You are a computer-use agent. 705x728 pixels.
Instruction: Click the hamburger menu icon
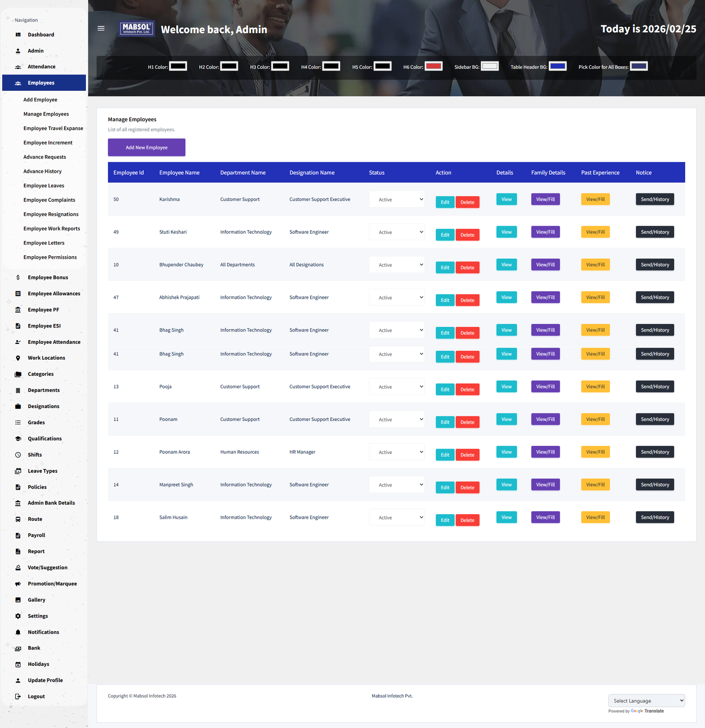tap(101, 29)
